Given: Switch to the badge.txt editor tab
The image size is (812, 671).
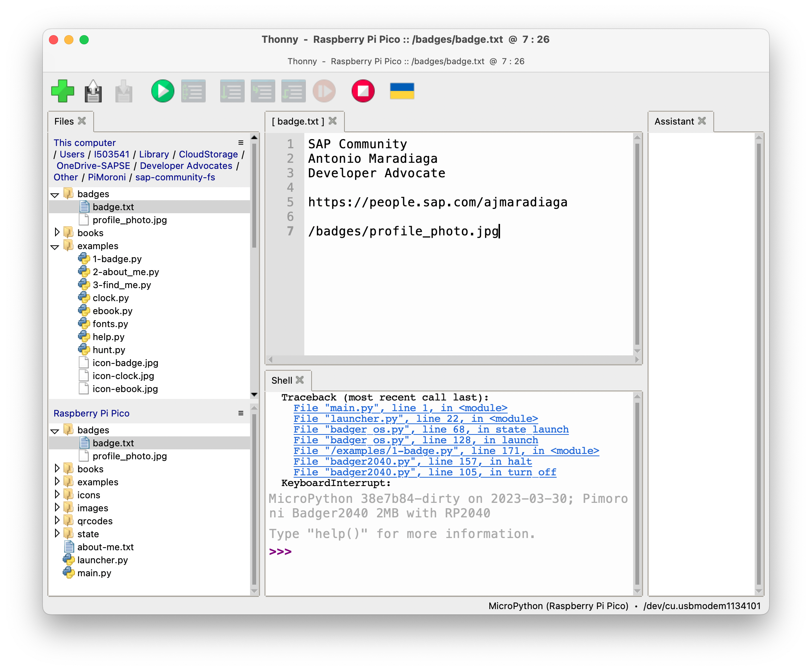Looking at the screenshot, I should tap(299, 121).
